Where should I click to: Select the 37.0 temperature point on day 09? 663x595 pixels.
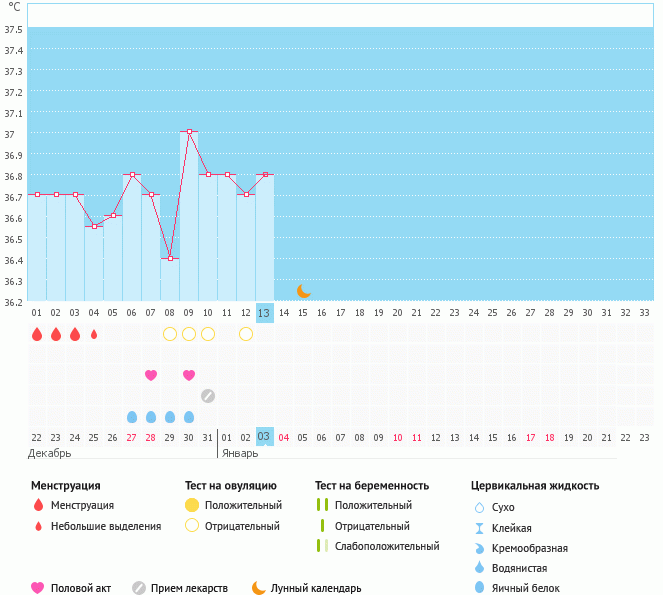click(189, 132)
